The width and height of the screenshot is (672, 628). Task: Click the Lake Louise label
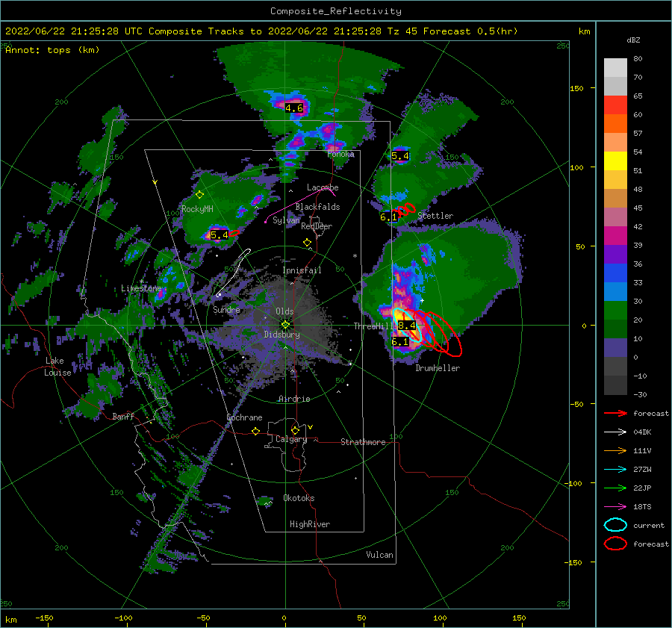(57, 367)
